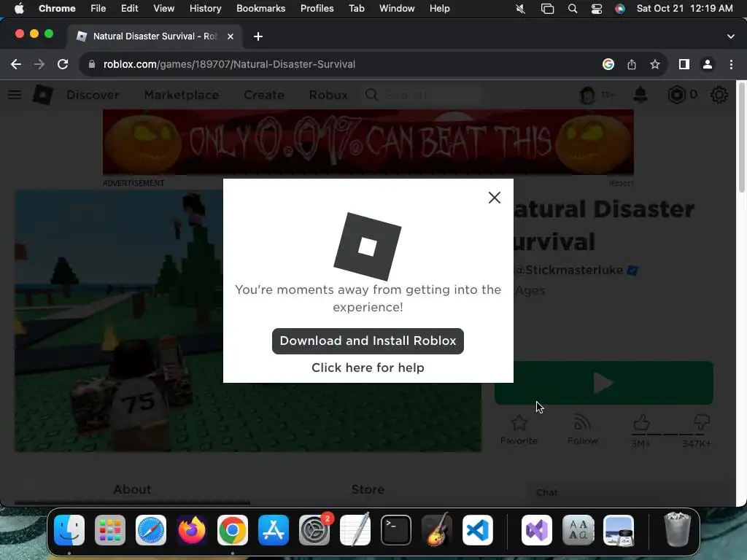
Task: Click Download and Install Roblox button
Action: tap(368, 341)
